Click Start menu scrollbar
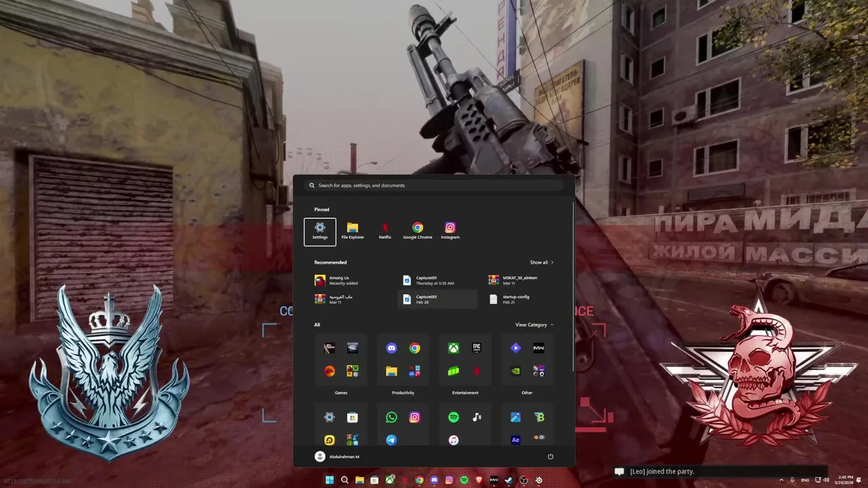The image size is (868, 488). [574, 285]
